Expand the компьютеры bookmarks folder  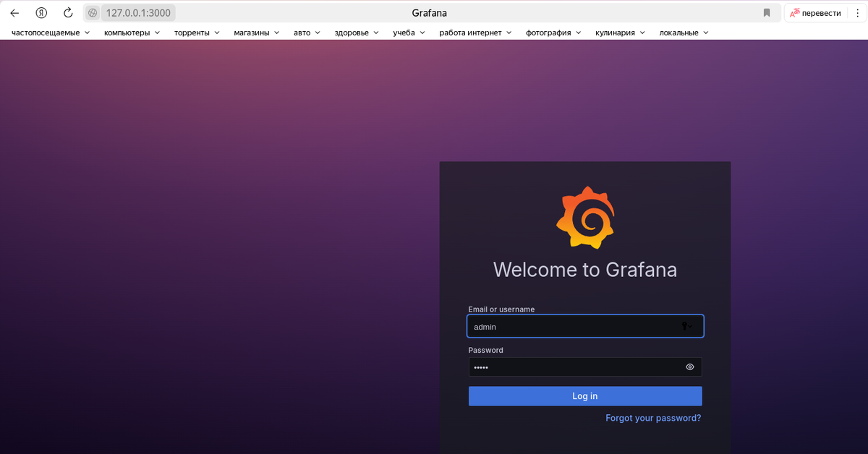tap(132, 33)
